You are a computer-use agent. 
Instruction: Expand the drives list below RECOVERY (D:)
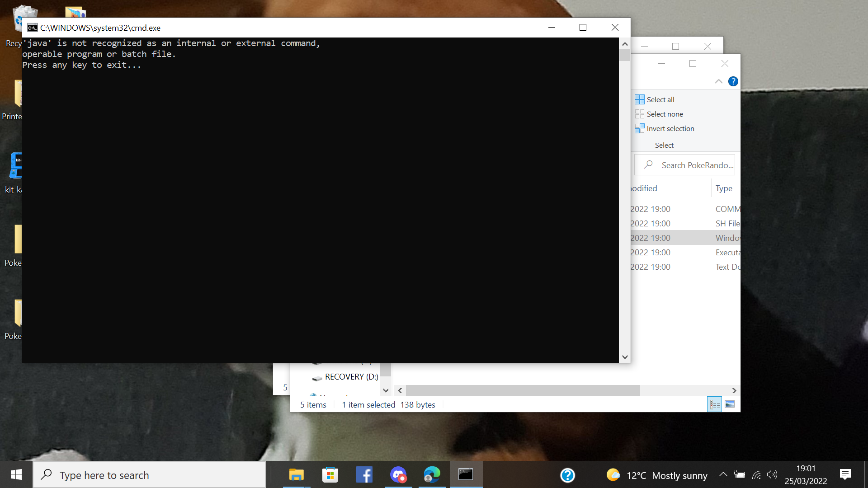point(386,390)
